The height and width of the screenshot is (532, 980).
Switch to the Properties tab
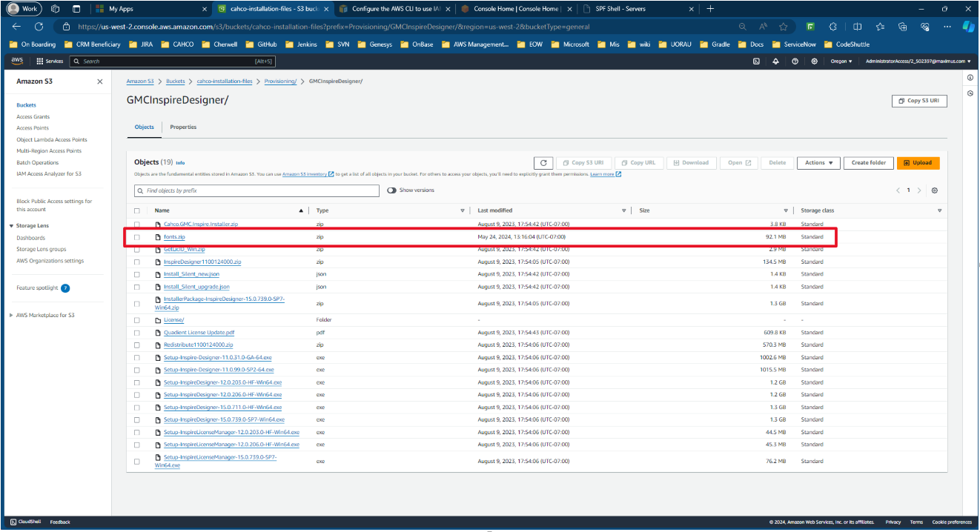point(183,127)
